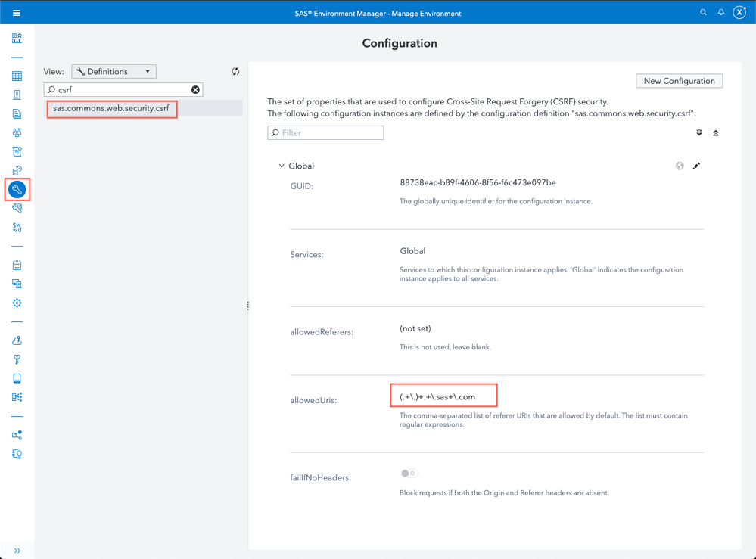The height and width of the screenshot is (559, 756).
Task: Edit the Global configuration instance
Action: tap(696, 166)
